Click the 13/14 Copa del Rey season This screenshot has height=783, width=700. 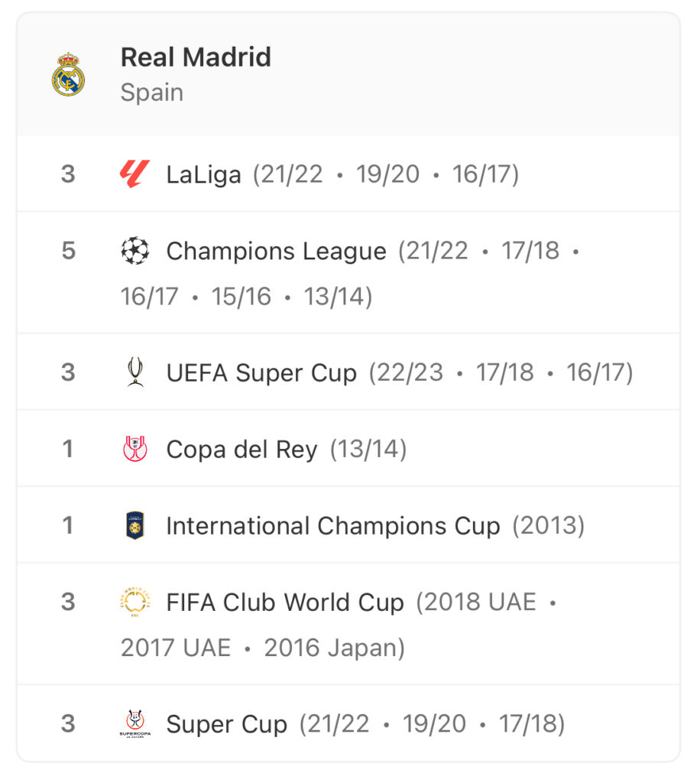click(368, 449)
